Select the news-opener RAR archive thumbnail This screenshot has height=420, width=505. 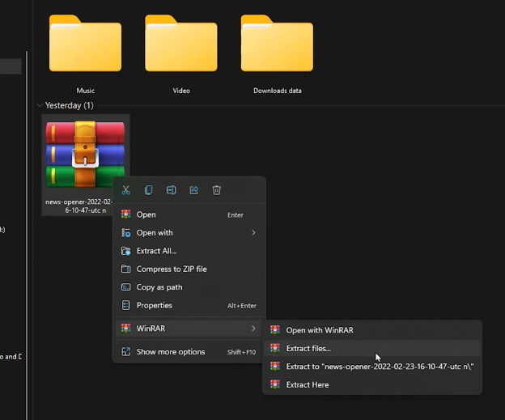click(85, 155)
